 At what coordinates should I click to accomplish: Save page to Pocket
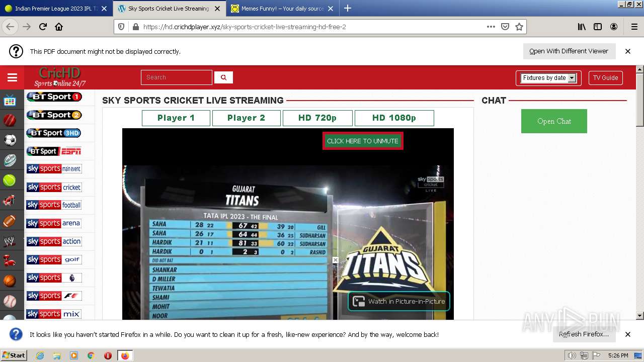point(505,27)
